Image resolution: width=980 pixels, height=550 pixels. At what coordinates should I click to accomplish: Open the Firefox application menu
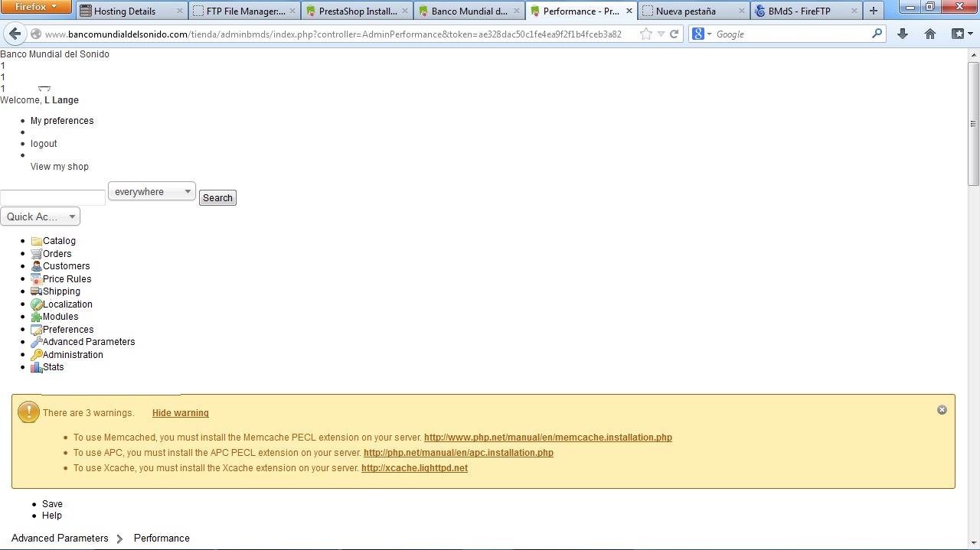click(36, 7)
